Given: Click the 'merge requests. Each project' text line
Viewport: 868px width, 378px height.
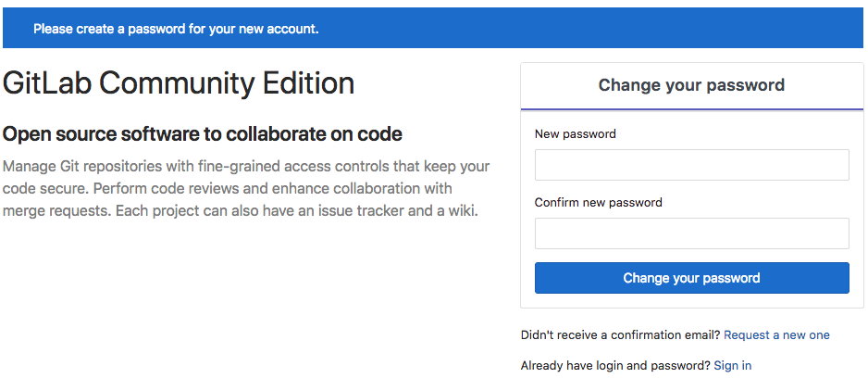Looking at the screenshot, I should (240, 211).
